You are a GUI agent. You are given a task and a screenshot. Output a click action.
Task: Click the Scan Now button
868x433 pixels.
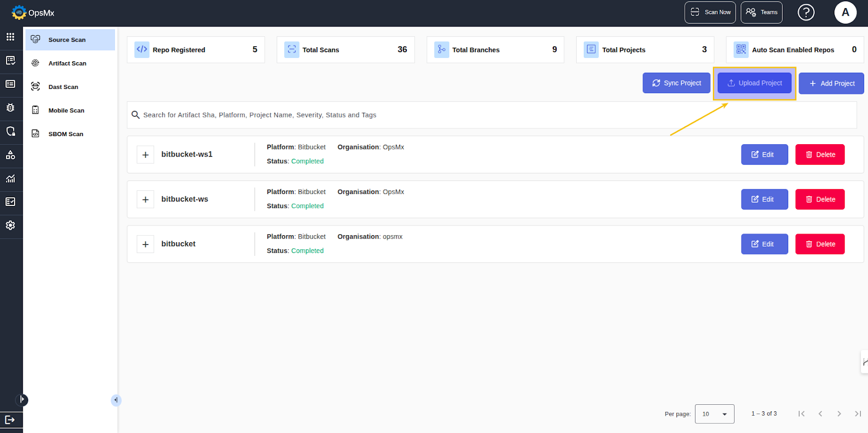click(710, 12)
